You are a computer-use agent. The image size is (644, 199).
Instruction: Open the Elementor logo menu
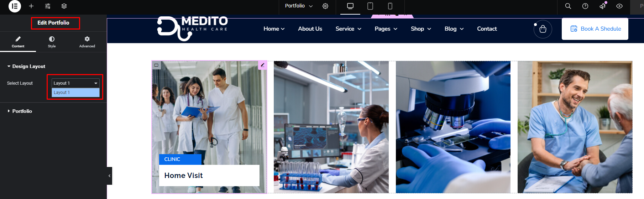(15, 6)
